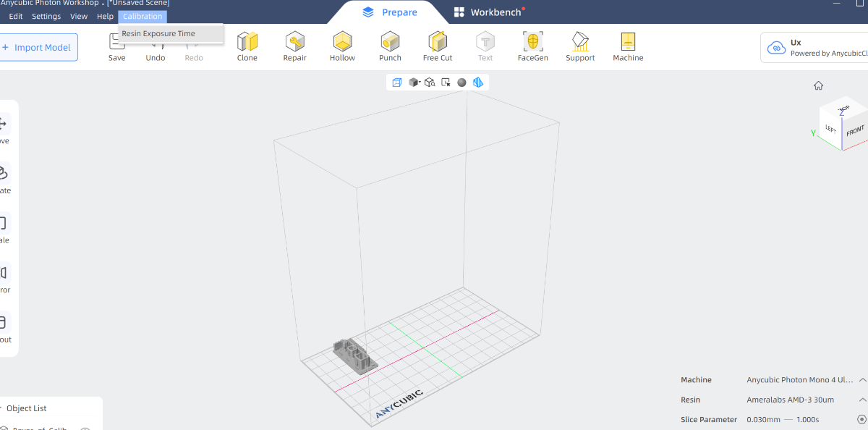Screen dimensions: 868x430
Task: Click the top face of view cube
Action: pyautogui.click(x=843, y=109)
